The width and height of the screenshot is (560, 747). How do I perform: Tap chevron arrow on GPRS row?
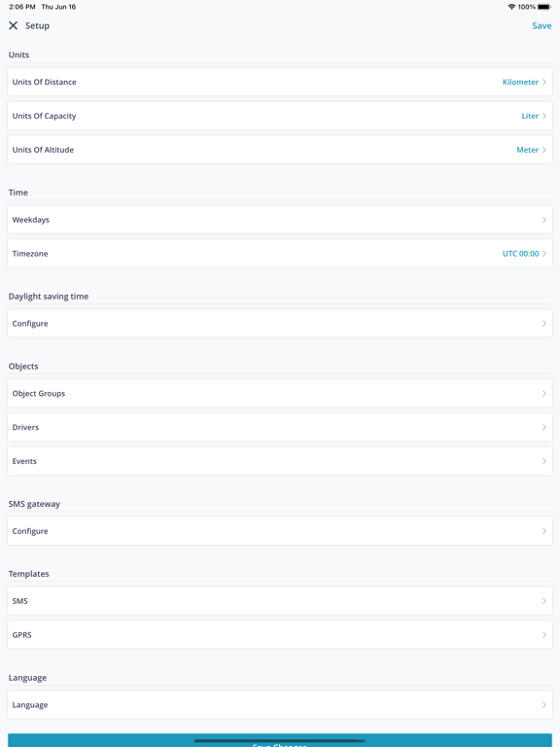click(x=543, y=635)
